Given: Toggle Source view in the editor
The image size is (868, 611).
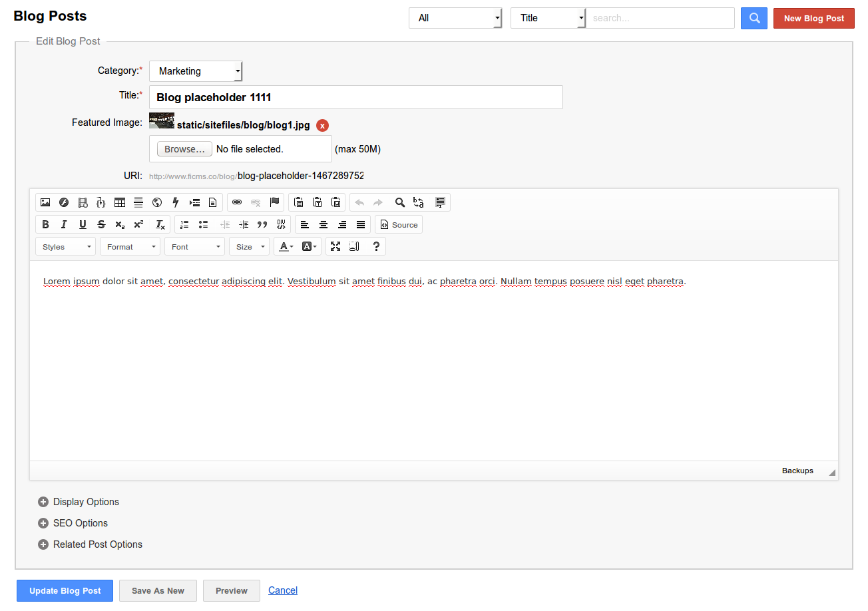Looking at the screenshot, I should click(x=399, y=224).
